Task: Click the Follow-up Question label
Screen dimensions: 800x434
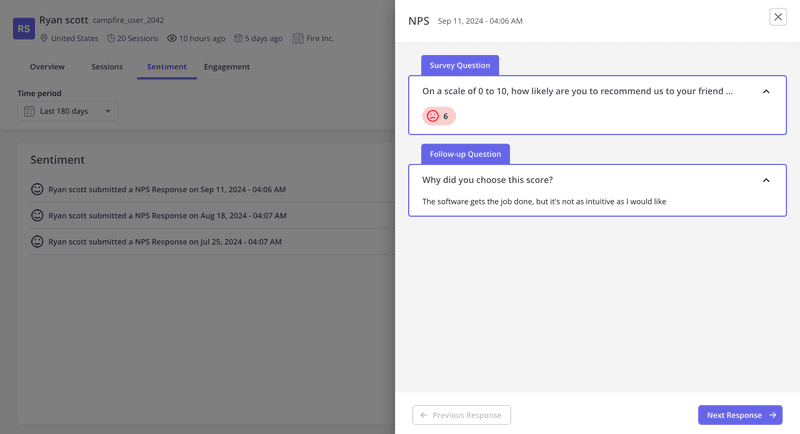Action: pyautogui.click(x=465, y=154)
